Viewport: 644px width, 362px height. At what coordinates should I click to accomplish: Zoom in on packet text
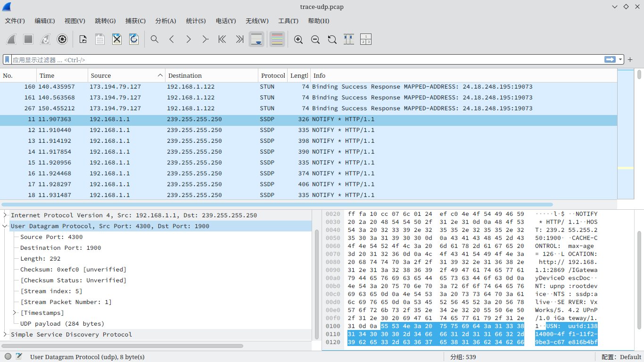(x=298, y=40)
